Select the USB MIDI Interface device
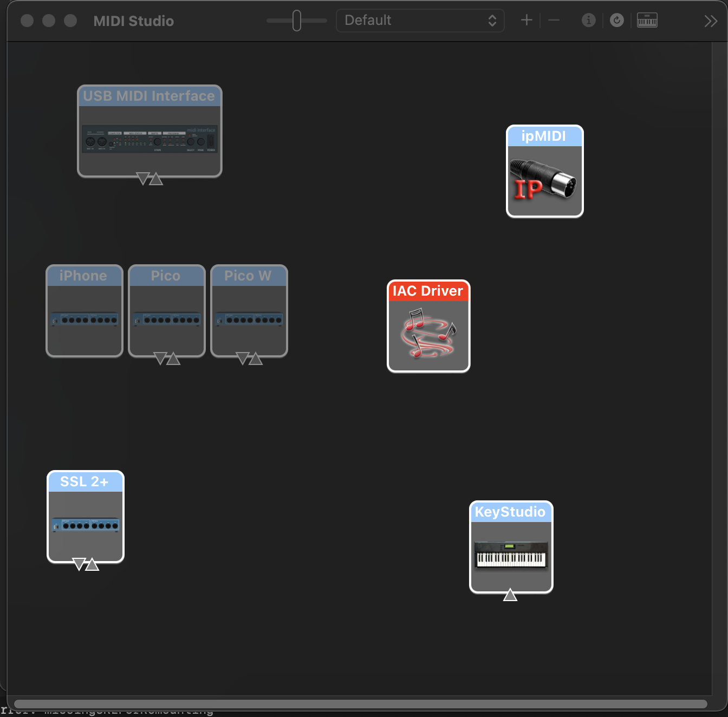Screen dimensions: 728x717 coord(149,131)
